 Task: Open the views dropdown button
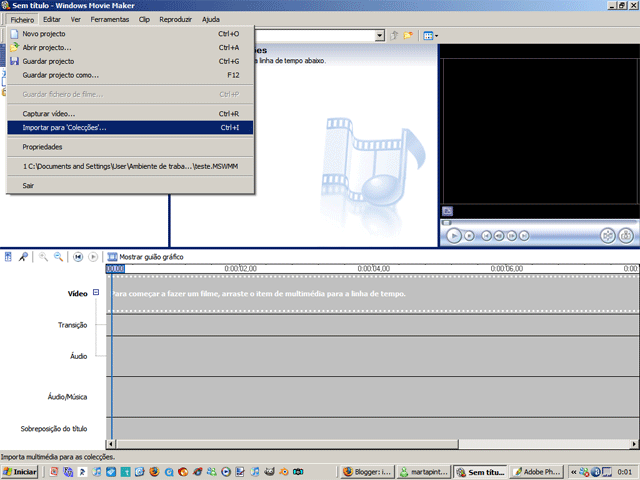430,36
